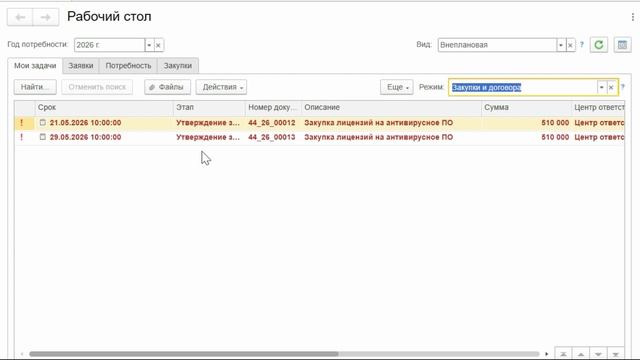Expand the Год потребности dropdown
Viewport: 640px width, 360px height.
click(149, 45)
